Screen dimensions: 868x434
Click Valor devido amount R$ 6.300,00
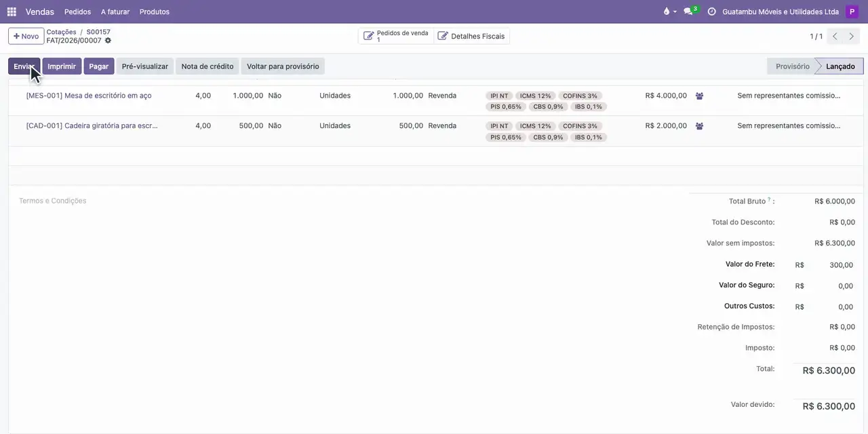(x=829, y=406)
